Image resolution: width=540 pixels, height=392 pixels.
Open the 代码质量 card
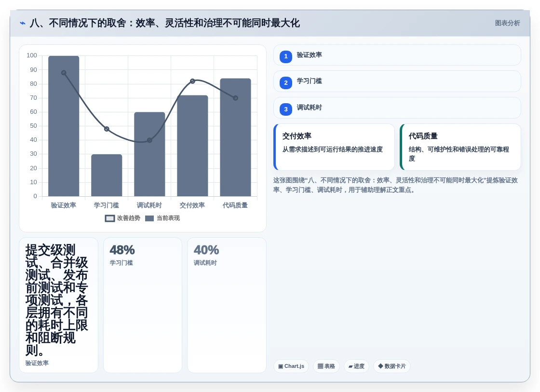coord(460,147)
